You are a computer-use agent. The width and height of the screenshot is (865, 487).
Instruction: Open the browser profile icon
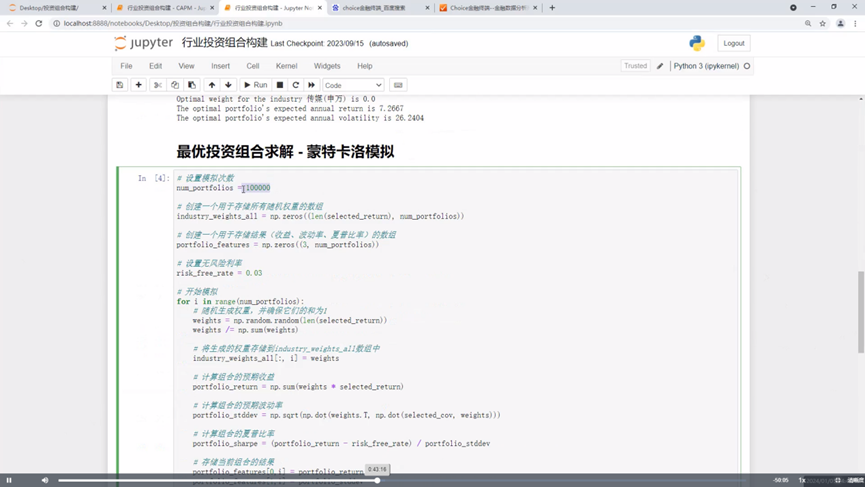click(840, 23)
